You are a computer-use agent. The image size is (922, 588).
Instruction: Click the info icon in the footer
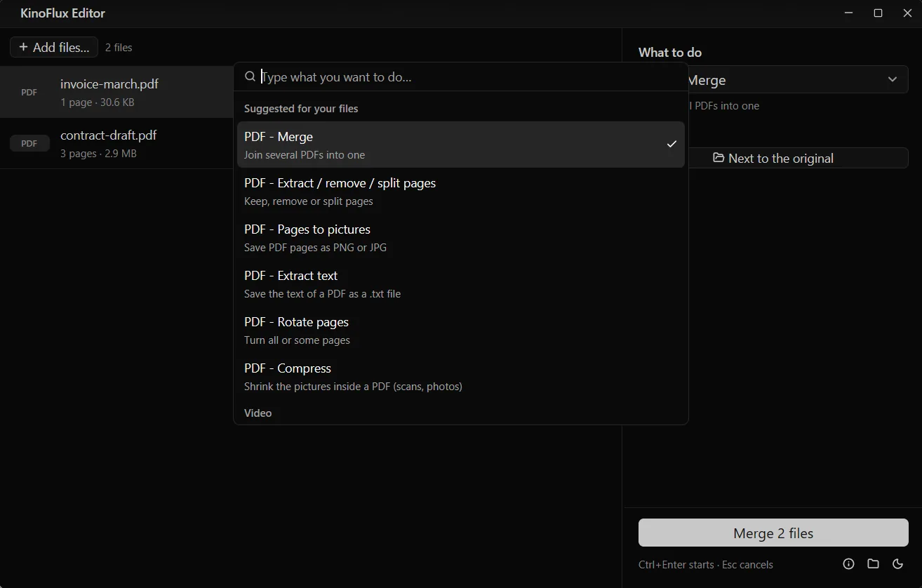click(848, 563)
